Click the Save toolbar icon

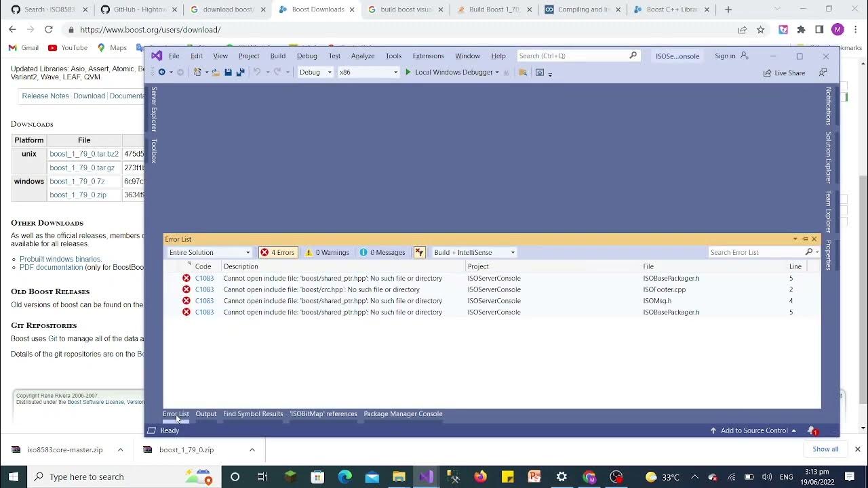tap(228, 72)
